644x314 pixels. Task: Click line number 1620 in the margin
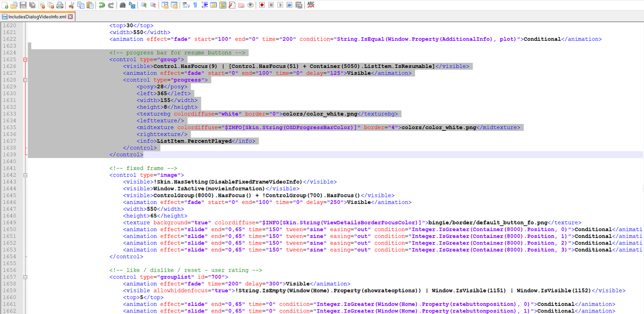pos(10,25)
